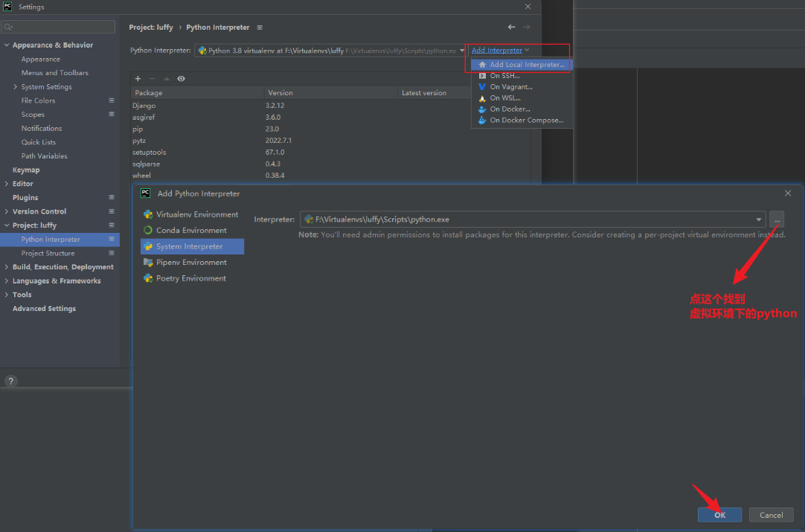Screen dimensions: 805x532
Task: Click the Cancel button
Action: (771, 515)
